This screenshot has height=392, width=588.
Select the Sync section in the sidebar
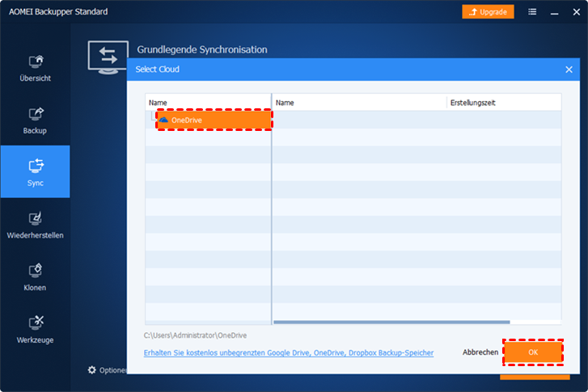pyautogui.click(x=36, y=171)
